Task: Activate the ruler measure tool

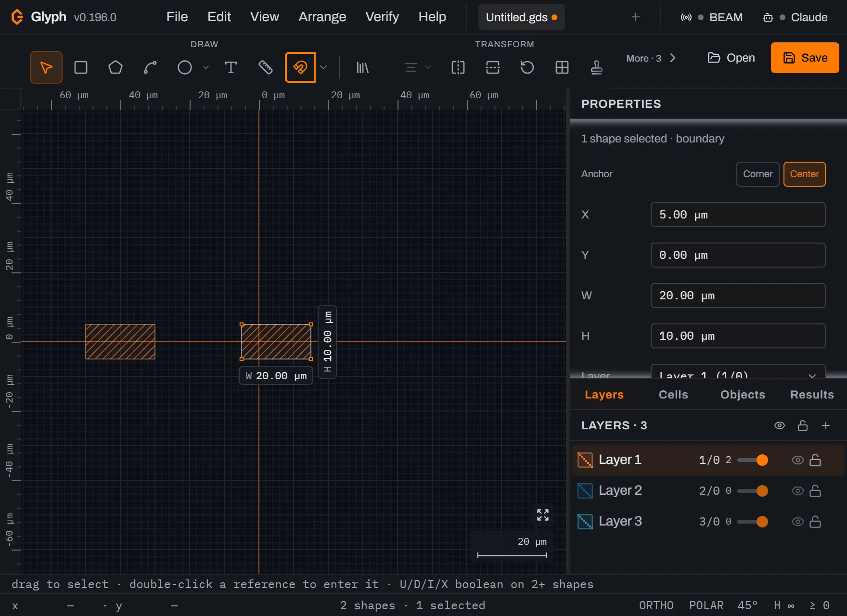Action: click(x=266, y=67)
